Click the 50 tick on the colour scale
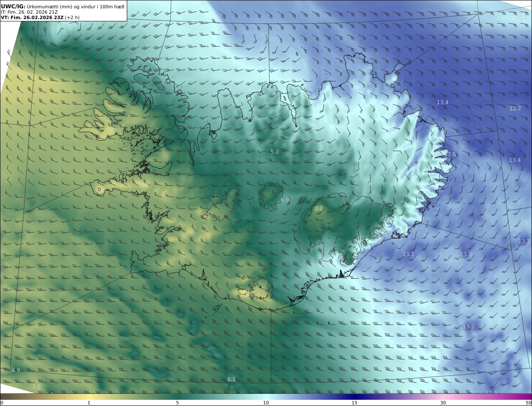Viewport: 532px width, 406px height. 529,403
